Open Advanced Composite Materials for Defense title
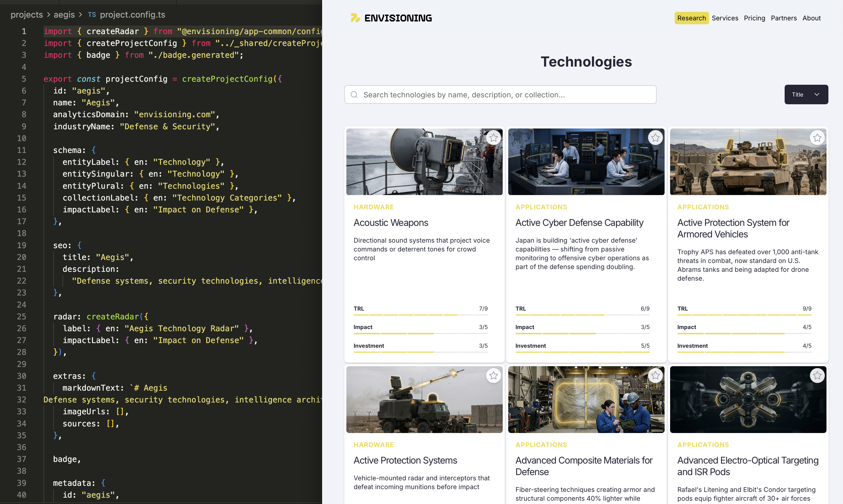This screenshot has width=843, height=504. point(584,466)
